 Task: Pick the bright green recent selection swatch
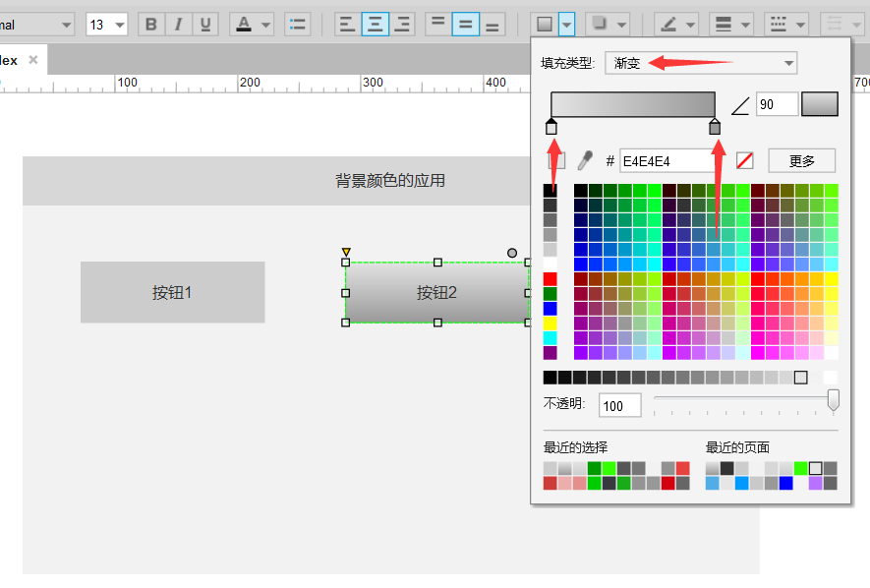pos(609,468)
